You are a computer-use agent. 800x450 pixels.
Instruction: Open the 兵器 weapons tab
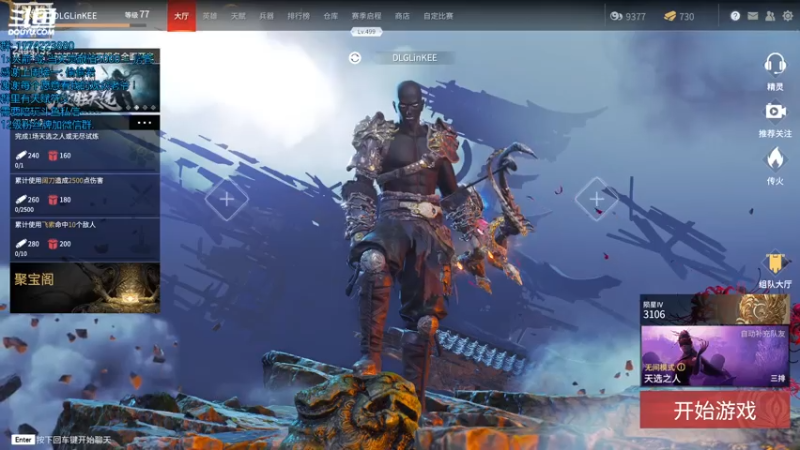pyautogui.click(x=266, y=16)
